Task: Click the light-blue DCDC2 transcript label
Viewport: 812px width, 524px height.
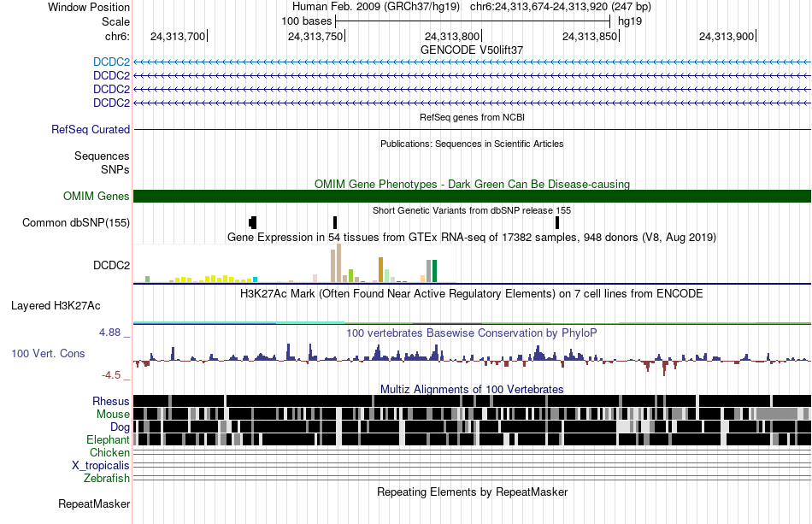Action: click(111, 62)
